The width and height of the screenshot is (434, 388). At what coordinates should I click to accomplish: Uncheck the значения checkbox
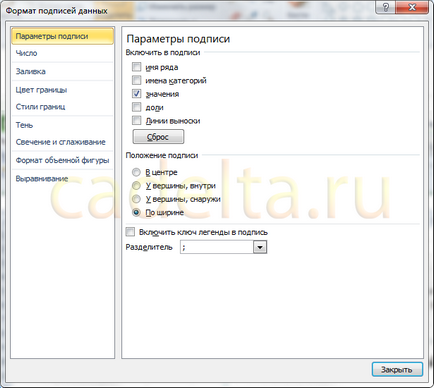[x=137, y=94]
